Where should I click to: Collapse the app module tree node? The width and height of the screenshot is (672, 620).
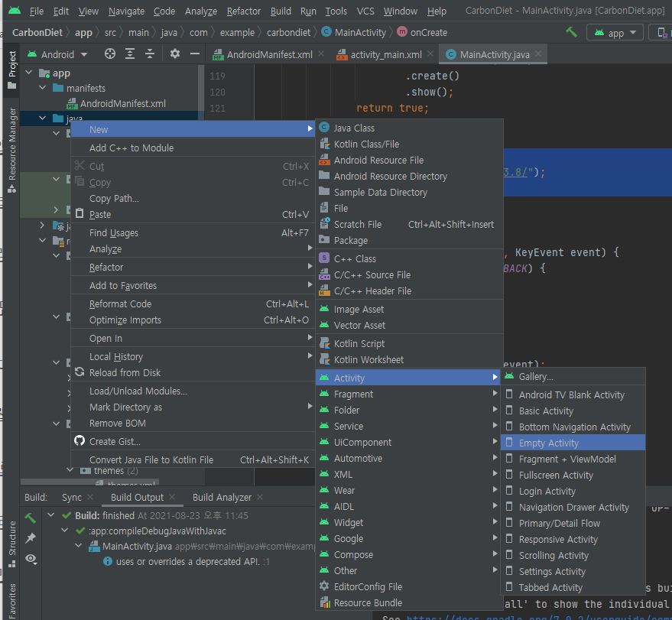tap(29, 73)
